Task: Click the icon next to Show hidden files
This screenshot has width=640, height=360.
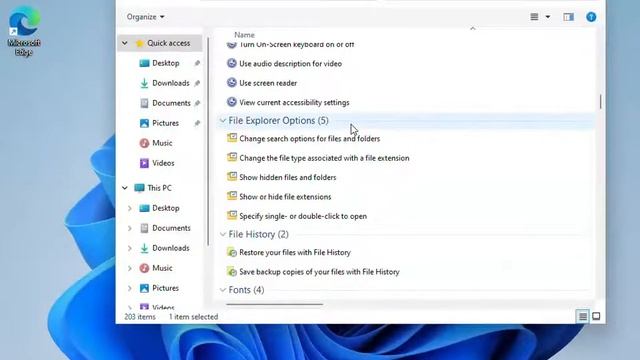Action: (x=232, y=177)
